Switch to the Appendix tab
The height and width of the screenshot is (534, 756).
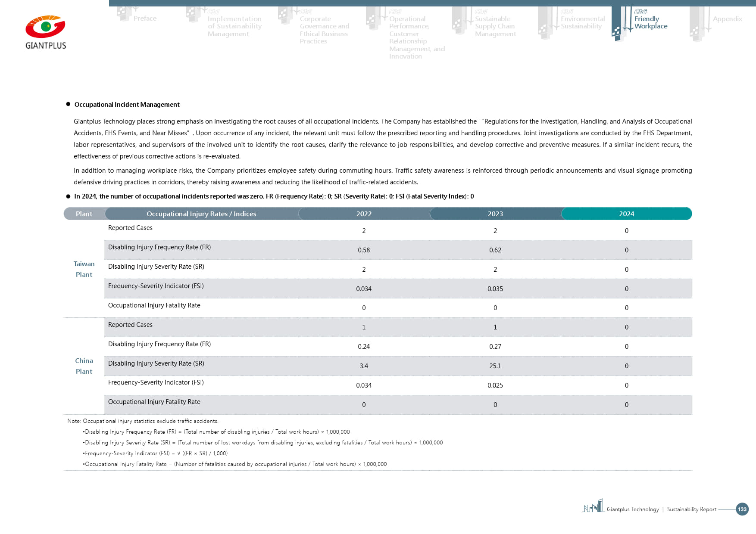[727, 19]
